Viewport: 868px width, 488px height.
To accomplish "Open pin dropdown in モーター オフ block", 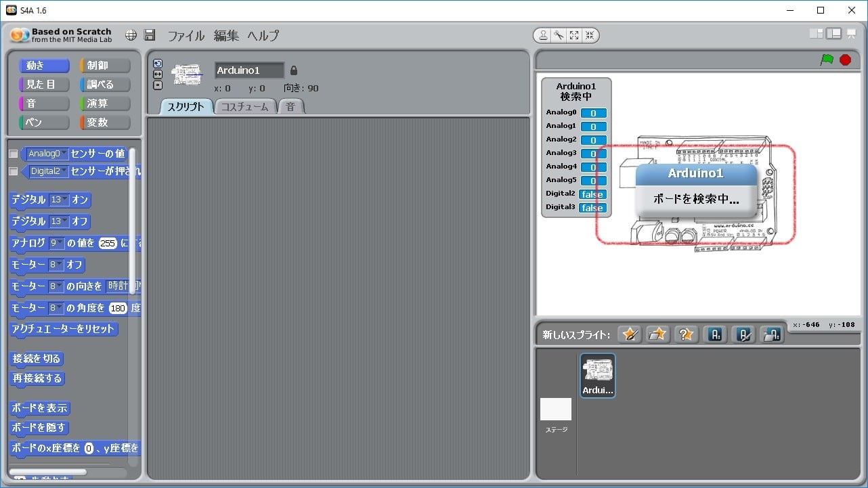I will tap(56, 265).
